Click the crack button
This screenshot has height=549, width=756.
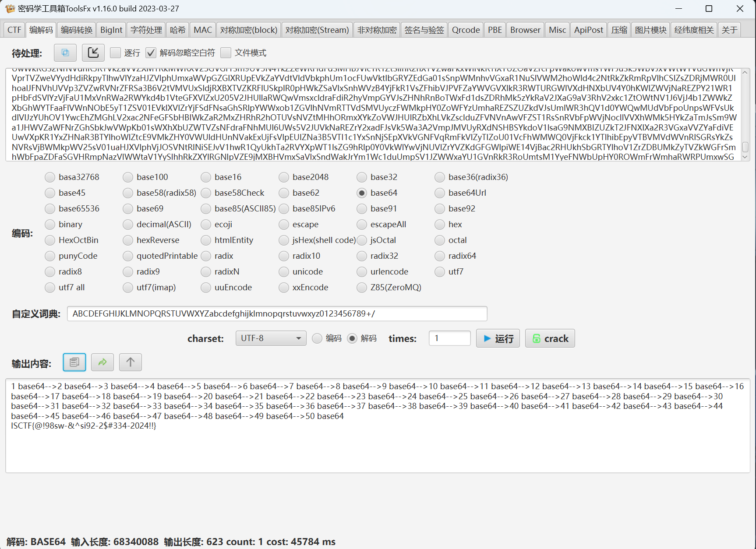tap(550, 338)
